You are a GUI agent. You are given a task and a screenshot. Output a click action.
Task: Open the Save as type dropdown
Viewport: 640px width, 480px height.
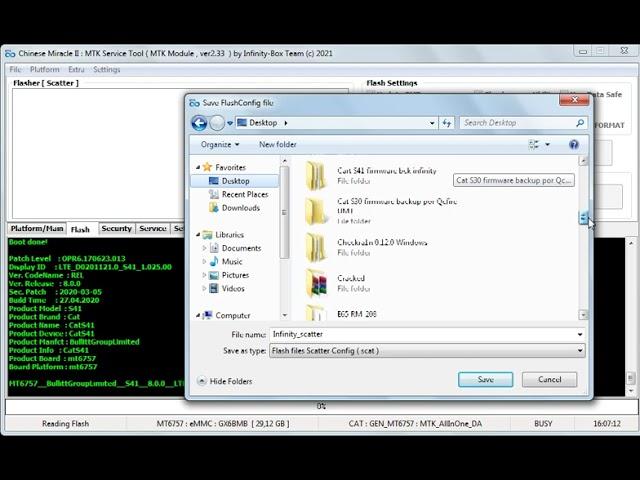pos(427,351)
